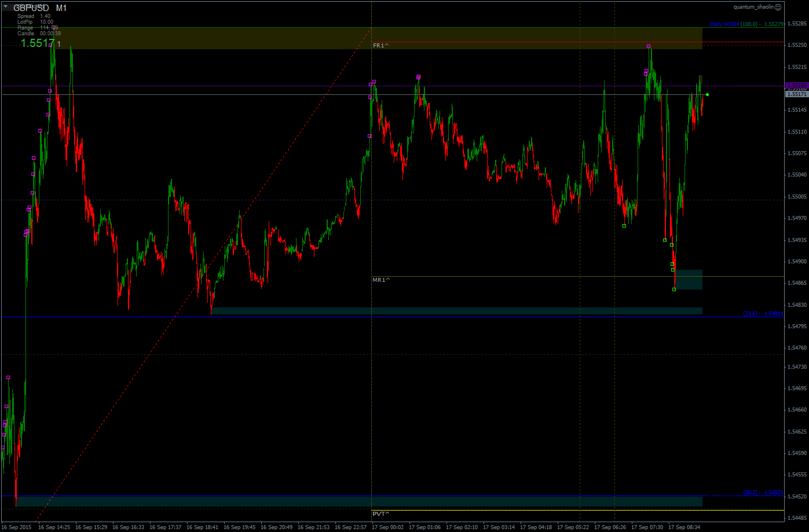Select the PVT^ pivot level label

click(x=380, y=513)
